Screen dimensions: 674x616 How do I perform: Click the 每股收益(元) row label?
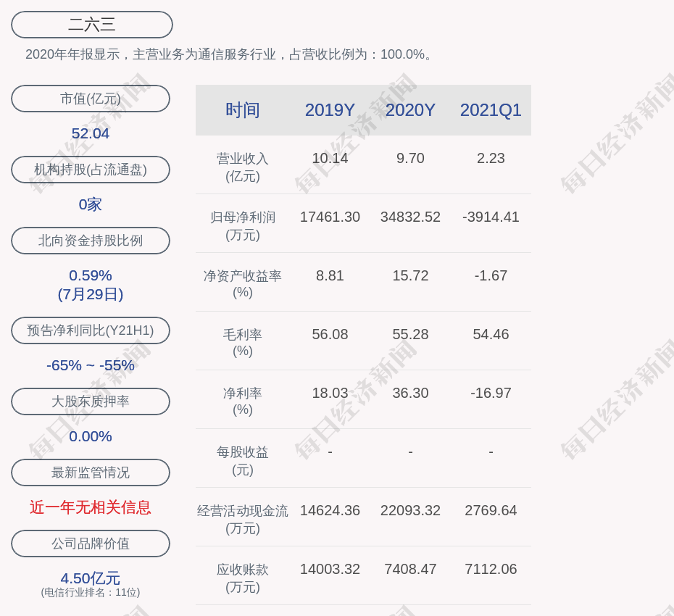point(243,460)
